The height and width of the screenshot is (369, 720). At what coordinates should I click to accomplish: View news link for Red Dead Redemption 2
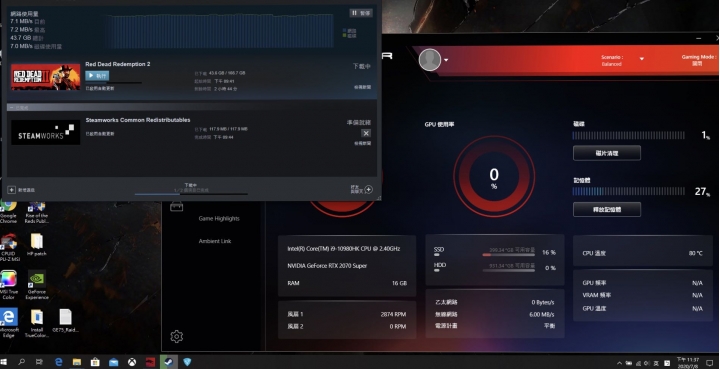[x=362, y=87]
